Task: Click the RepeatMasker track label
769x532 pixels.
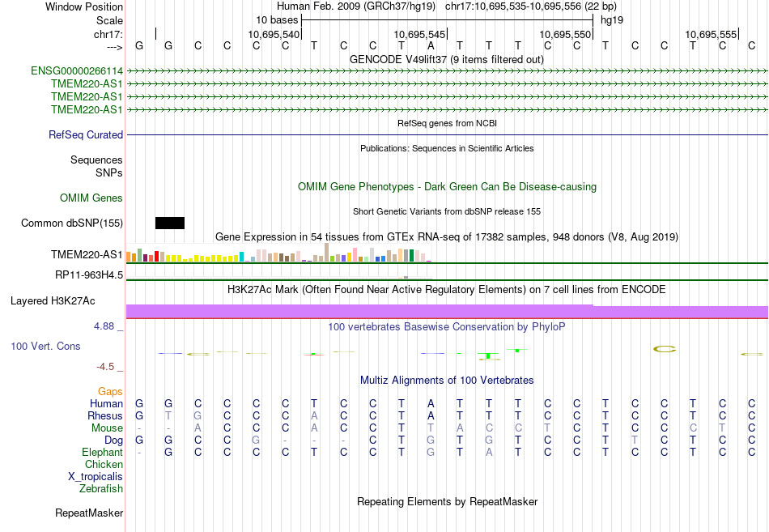Action: 89,513
